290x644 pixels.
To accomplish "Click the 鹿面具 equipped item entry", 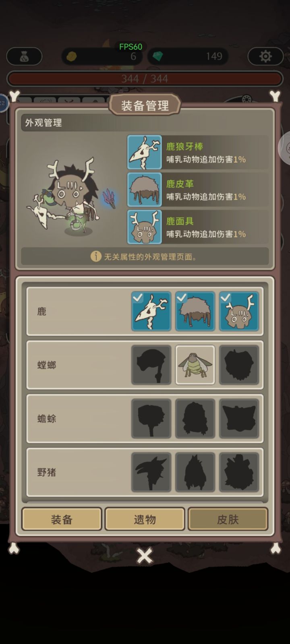I will pyautogui.click(x=198, y=227).
